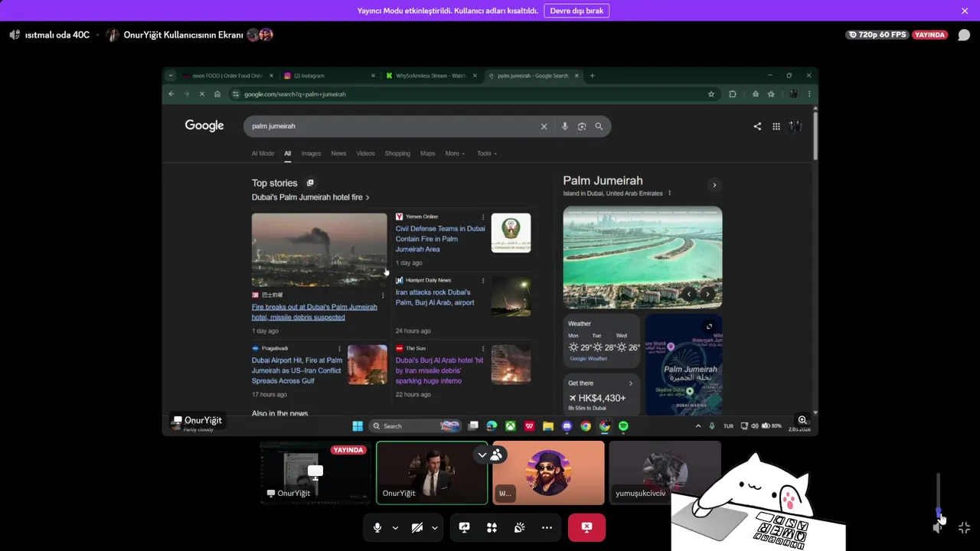Expand the Palm Jumeirah map
The image size is (980, 551).
coord(710,327)
